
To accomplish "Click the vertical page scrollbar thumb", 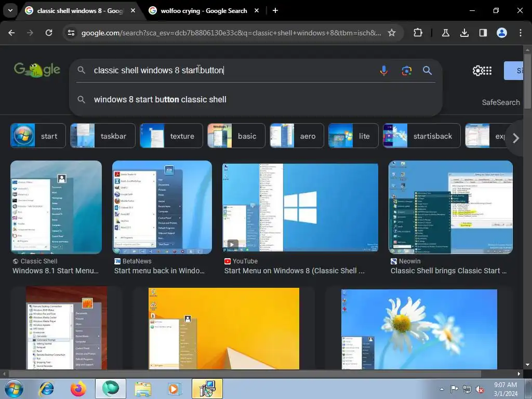I will tap(527, 82).
